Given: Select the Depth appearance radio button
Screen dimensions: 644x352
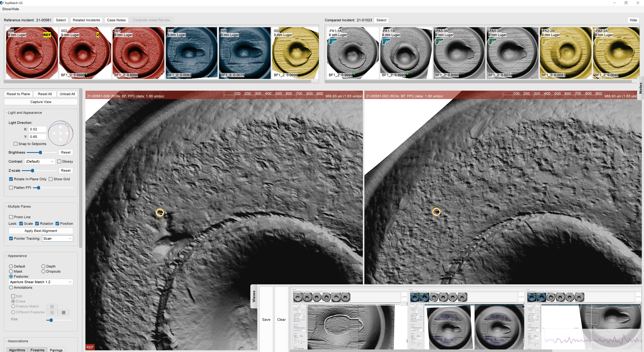Looking at the screenshot, I should pos(43,266).
